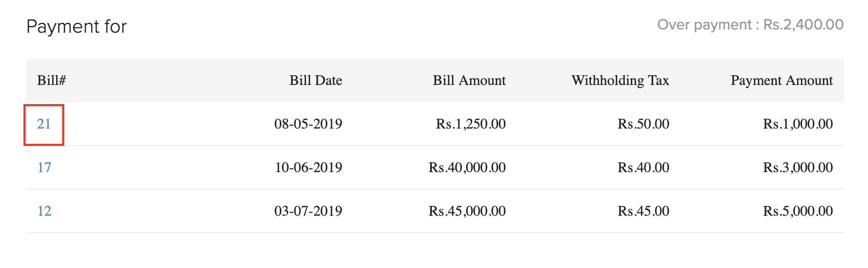This screenshot has height=268, width=868.
Task: Click the Over payment Rs.2,400.00 text
Action: pyautogui.click(x=750, y=25)
